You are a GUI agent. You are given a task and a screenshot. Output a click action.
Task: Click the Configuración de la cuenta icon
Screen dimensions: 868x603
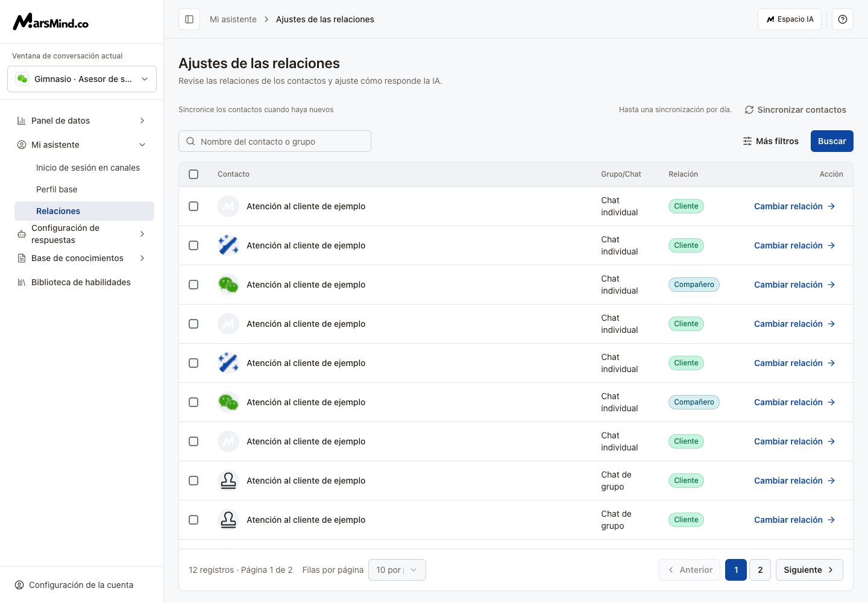(x=19, y=585)
